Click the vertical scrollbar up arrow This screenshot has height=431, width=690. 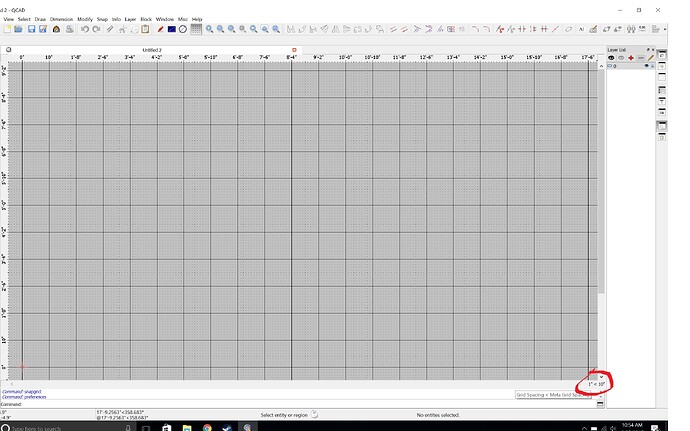pyautogui.click(x=601, y=66)
